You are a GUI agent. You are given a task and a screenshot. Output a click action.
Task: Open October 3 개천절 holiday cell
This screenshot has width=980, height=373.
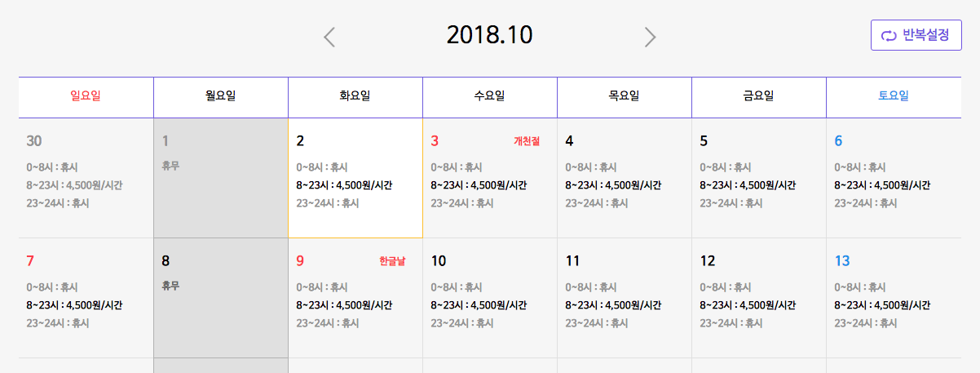pyautogui.click(x=490, y=178)
